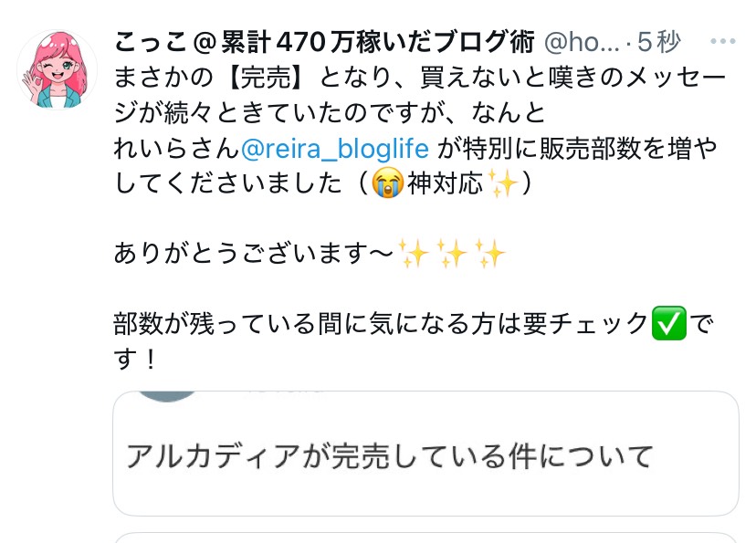Viewport: 756px width, 543px height.
Task: Click the sparkles emoji after 神対応
Action: pos(503,183)
